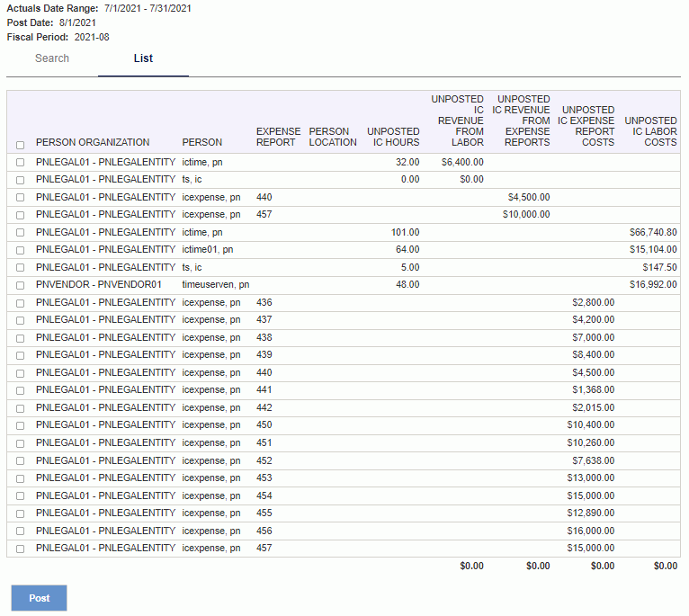
Task: Click the $13,000.00 expense cost value
Action: coord(591,478)
